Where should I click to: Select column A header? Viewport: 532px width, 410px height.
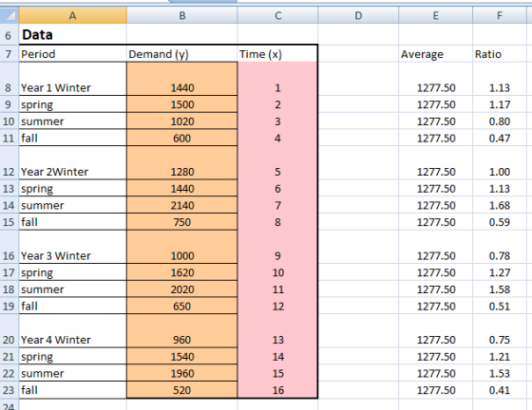(x=72, y=15)
